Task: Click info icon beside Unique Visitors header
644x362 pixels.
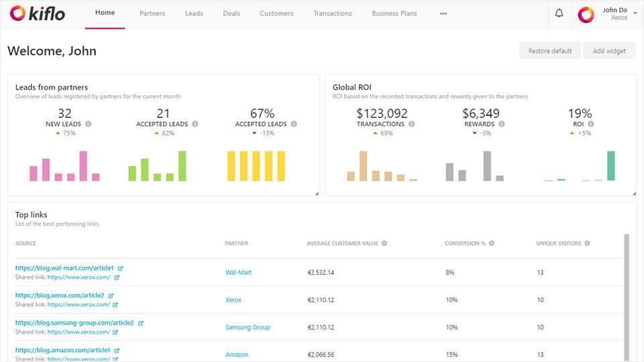Action: click(x=588, y=243)
